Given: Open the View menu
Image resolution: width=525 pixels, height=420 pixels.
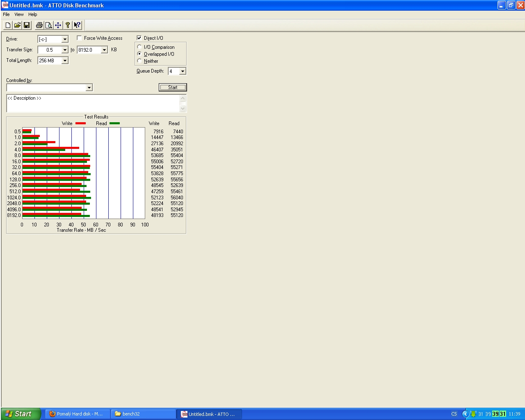Looking at the screenshot, I should [19, 14].
